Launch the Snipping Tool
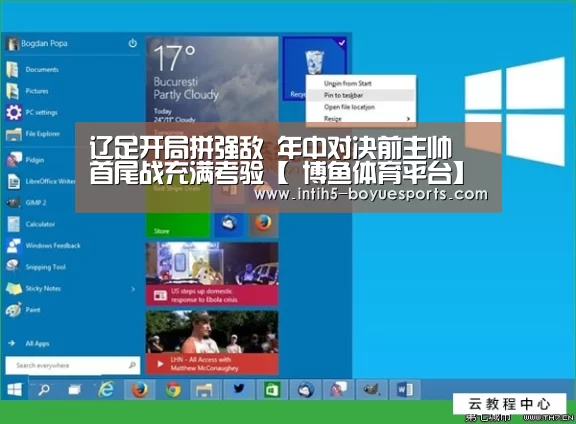576x424 pixels. (x=36, y=267)
